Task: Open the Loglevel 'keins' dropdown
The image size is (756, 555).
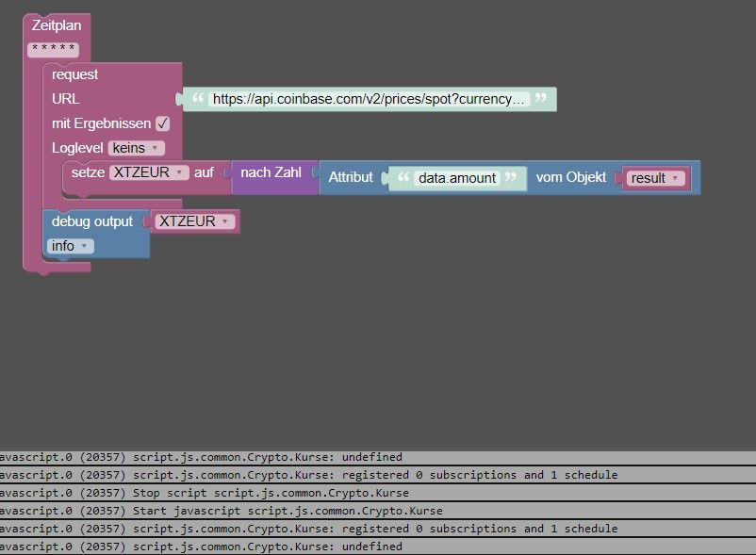Action: pyautogui.click(x=136, y=148)
